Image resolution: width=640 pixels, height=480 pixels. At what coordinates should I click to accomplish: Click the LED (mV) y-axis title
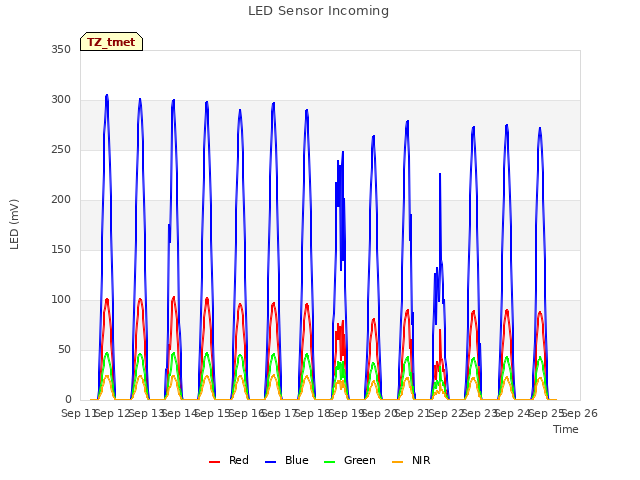14,224
